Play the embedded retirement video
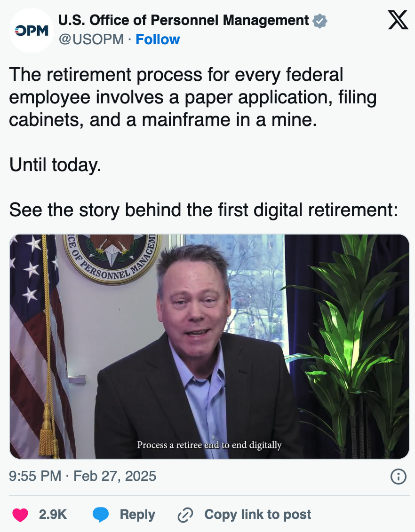 [209, 346]
